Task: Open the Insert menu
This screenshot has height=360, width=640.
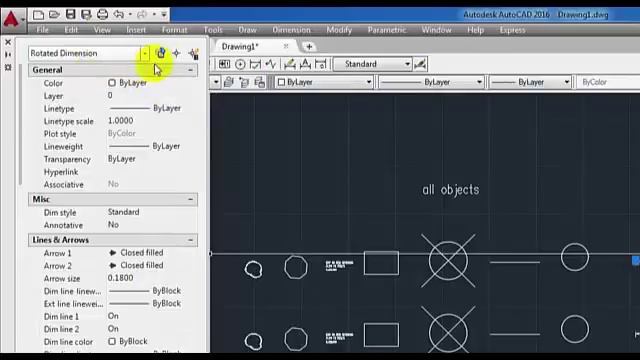Action: pos(136,30)
